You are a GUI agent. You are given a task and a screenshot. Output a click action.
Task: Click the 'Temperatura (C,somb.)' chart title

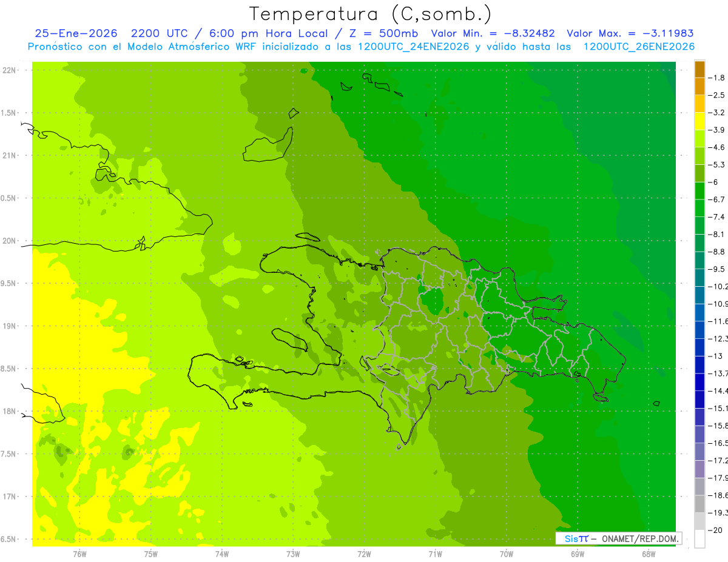370,15
